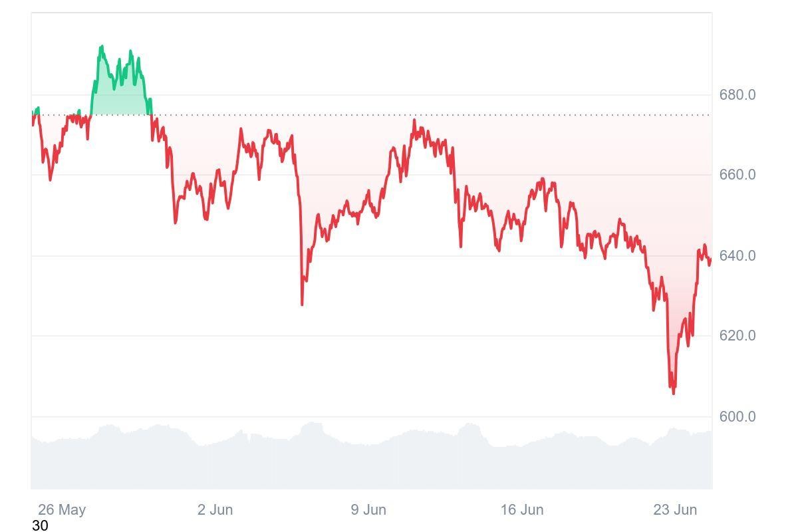Click the 680.0 price axis label
This screenshot has width=798, height=532.
click(x=737, y=94)
